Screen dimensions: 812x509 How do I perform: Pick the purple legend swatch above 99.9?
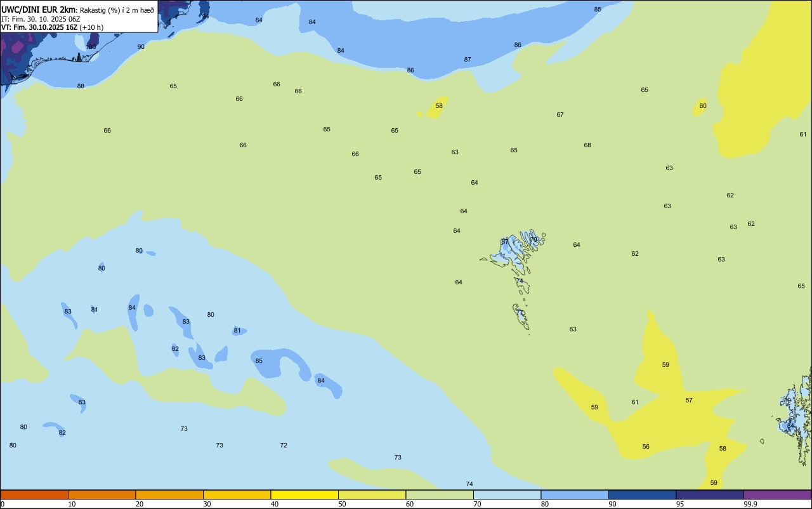(777, 494)
